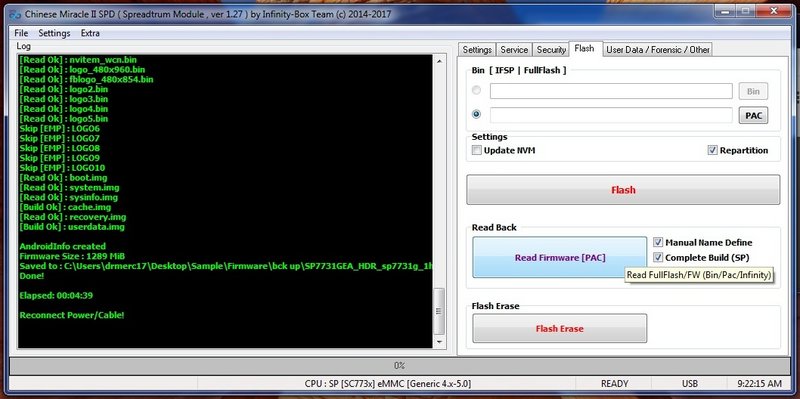Click the red Flash button
The image size is (800, 399).
[623, 190]
